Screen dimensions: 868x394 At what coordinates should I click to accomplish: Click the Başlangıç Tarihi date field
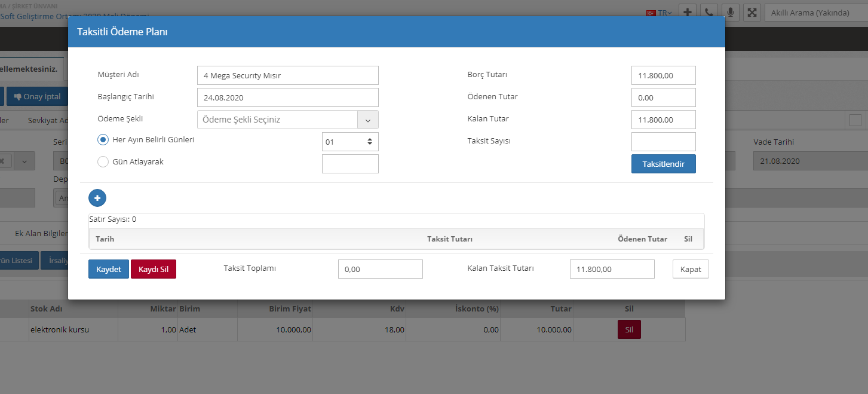[287, 97]
